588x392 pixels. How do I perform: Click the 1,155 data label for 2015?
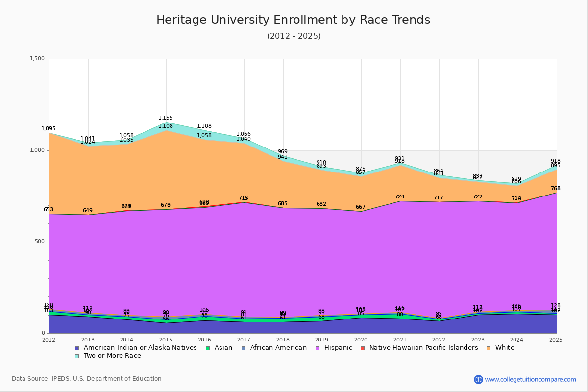[166, 118]
